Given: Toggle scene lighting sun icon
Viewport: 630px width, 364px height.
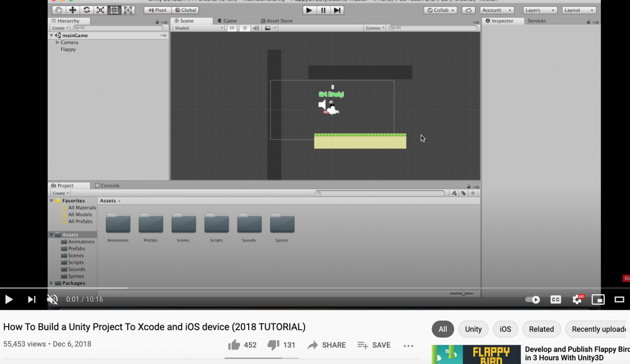Looking at the screenshot, I should tap(244, 28).
